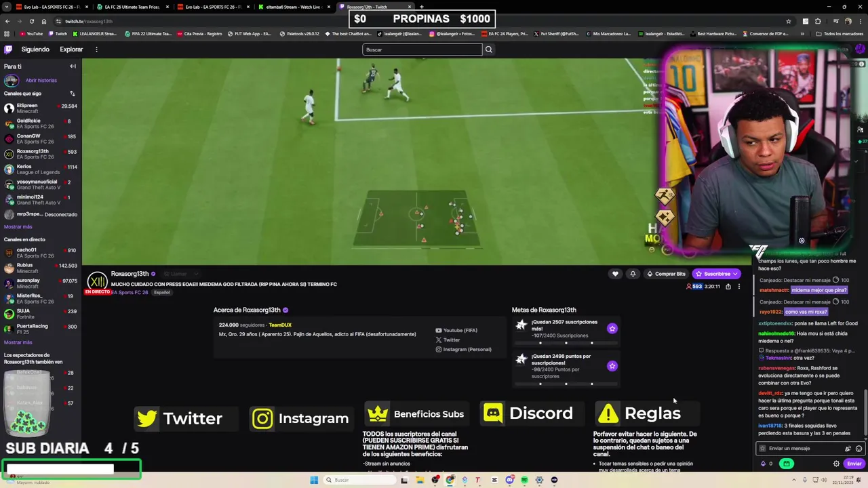Open SUJA live channel

[x=41, y=314]
